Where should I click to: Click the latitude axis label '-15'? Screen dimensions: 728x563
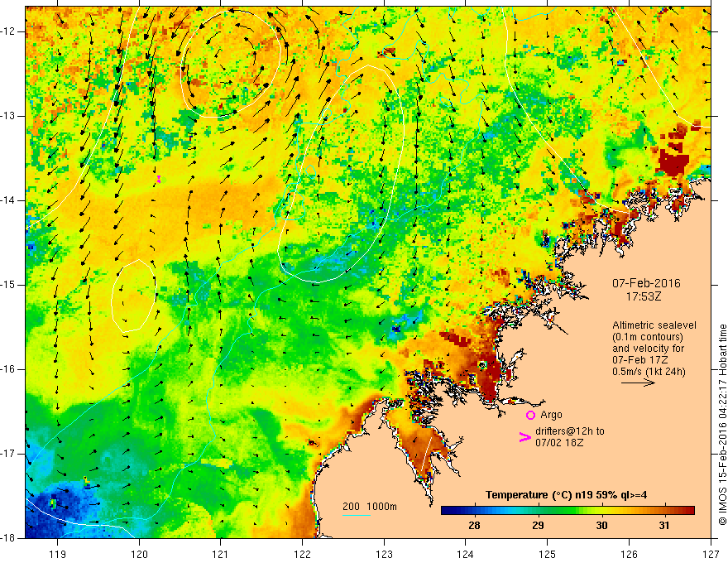8,285
